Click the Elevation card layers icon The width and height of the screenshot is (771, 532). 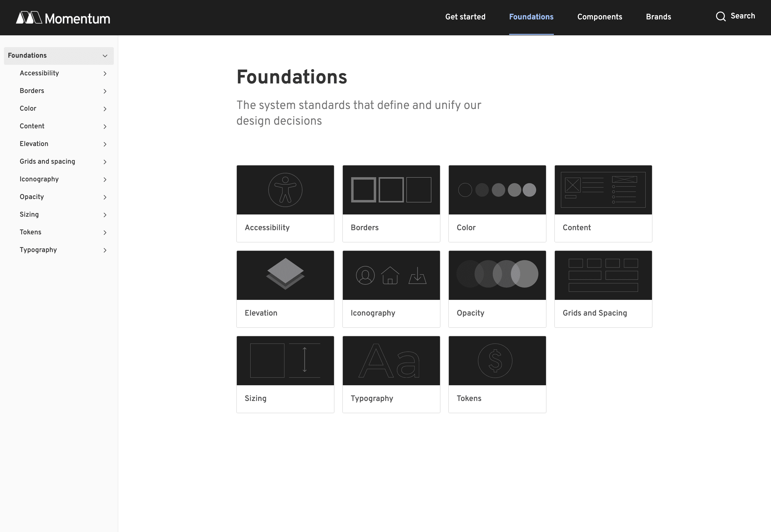[x=285, y=274]
